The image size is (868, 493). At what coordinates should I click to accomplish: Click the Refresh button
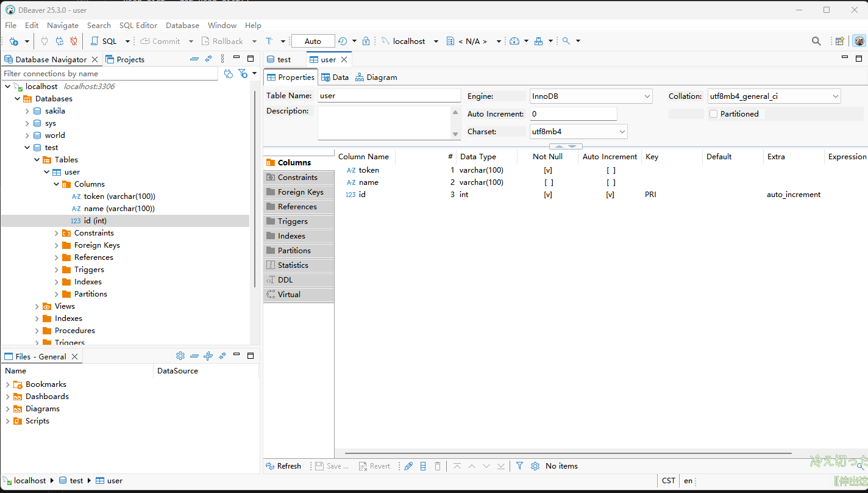pyautogui.click(x=283, y=466)
